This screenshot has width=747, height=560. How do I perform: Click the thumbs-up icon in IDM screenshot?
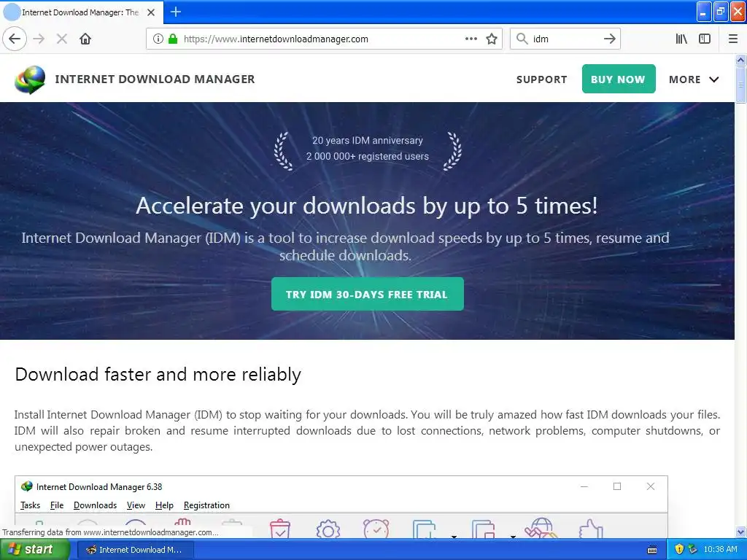click(591, 529)
